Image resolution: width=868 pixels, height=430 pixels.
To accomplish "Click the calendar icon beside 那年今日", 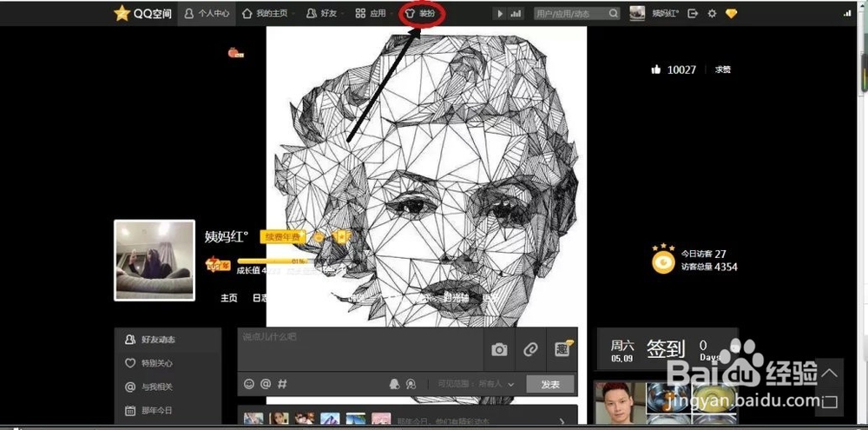I will click(130, 411).
